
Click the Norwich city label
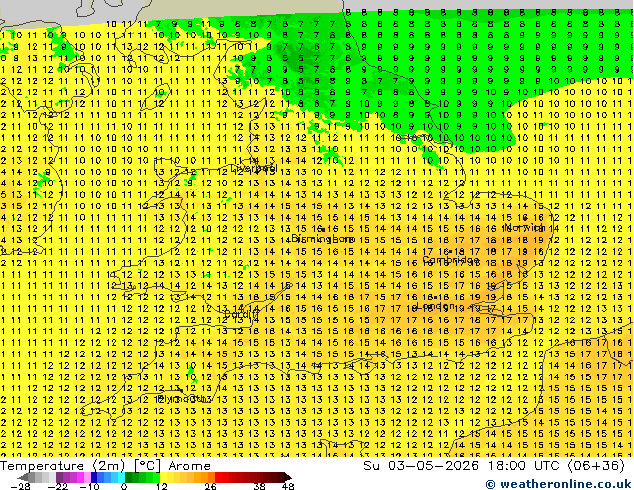(x=524, y=226)
